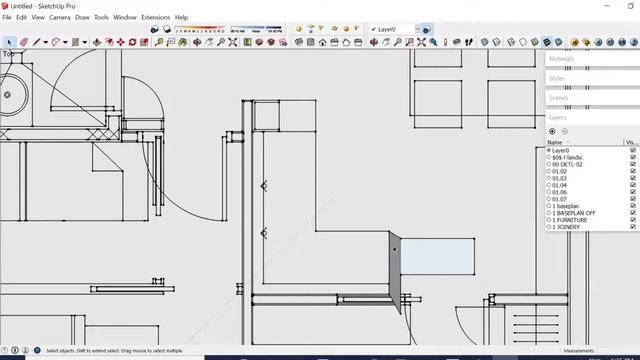Screen dimensions: 640x360
Task: Select the Walk footprints tool
Action: pyautogui.click(x=469, y=42)
